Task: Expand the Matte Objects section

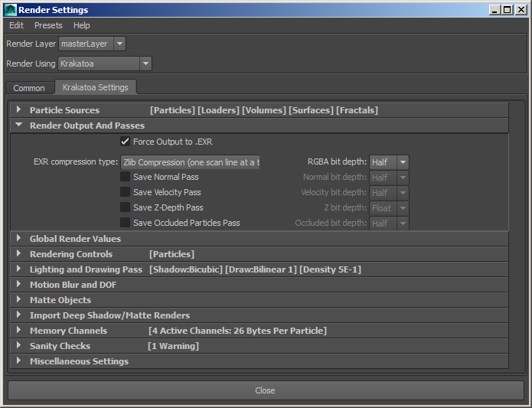Action: tap(259, 300)
